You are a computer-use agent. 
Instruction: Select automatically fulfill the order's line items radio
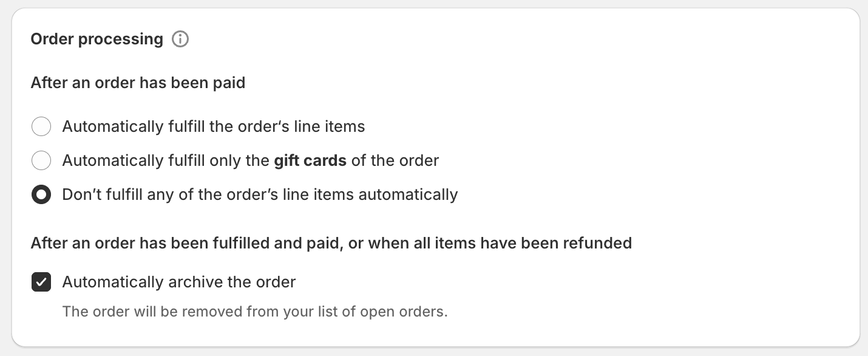pos(41,127)
